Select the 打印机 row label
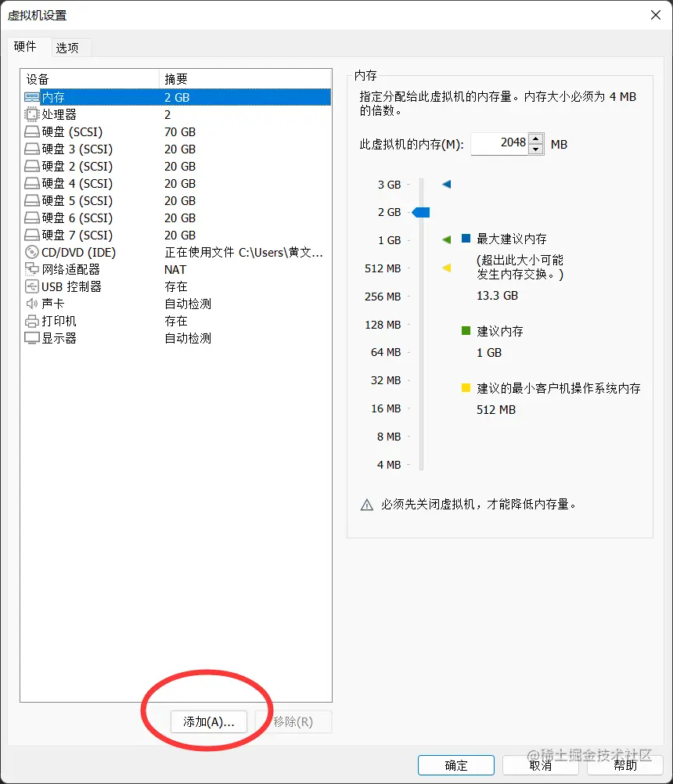Viewport: 673px width, 784px height. (59, 321)
